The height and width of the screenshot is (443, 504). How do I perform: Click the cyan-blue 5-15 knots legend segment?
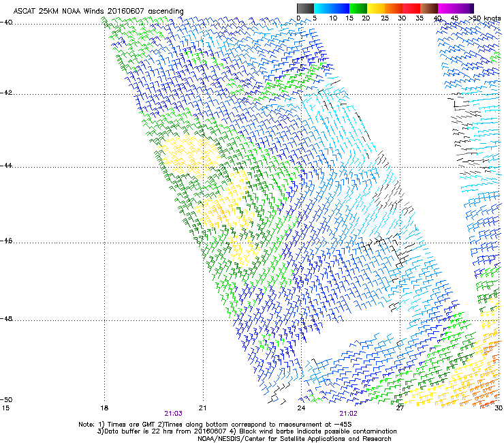coord(332,8)
